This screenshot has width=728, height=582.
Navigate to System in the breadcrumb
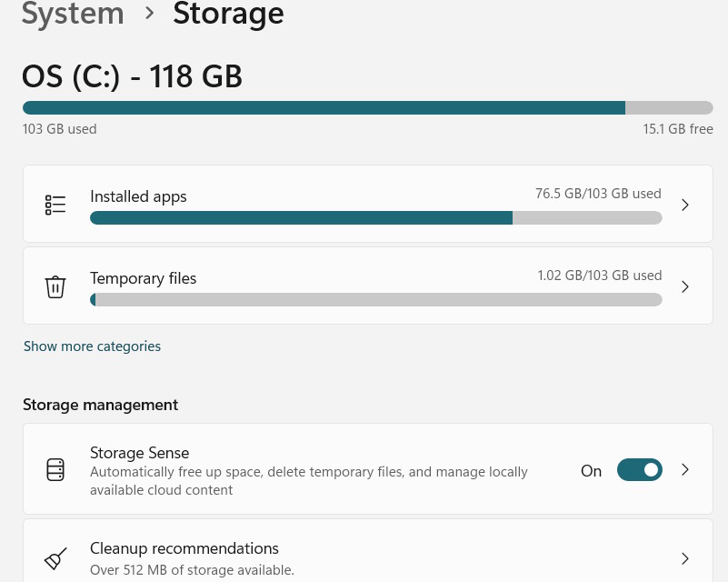click(73, 15)
